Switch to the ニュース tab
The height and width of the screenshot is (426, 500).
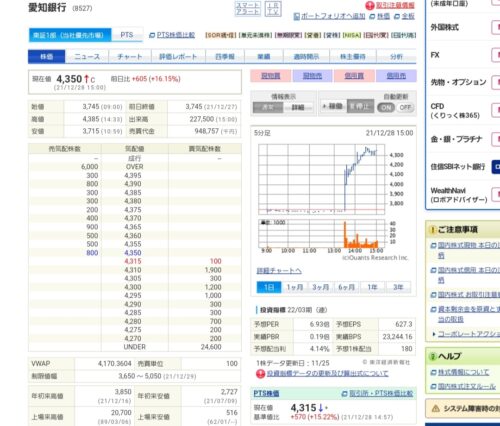coord(87,57)
